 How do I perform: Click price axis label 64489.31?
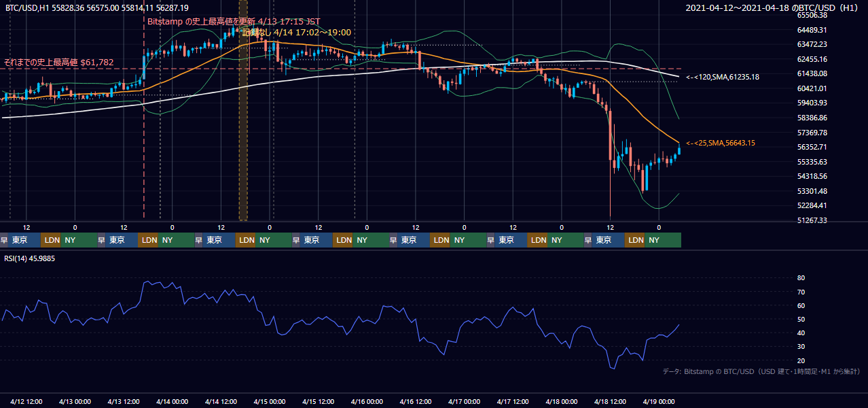[812, 30]
